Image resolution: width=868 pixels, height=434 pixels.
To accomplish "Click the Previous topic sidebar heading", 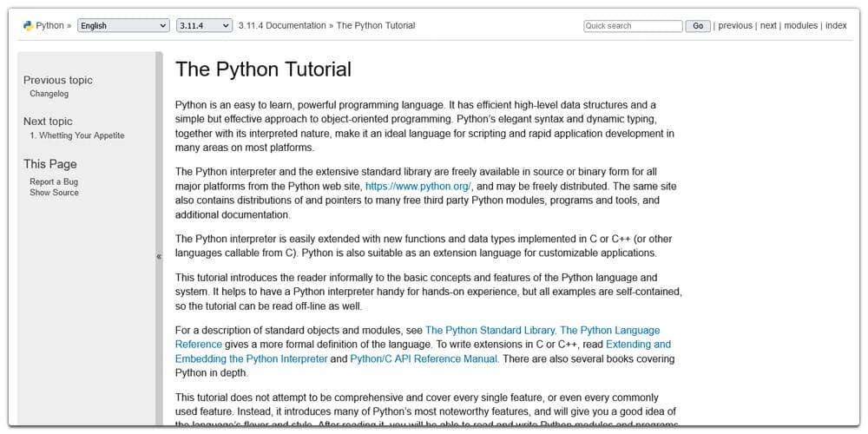I will pos(58,80).
